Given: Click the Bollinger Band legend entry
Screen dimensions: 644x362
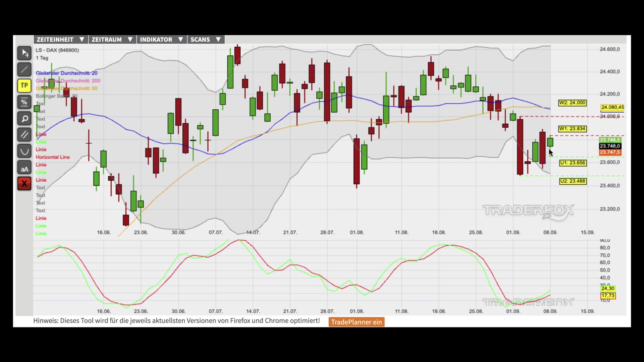Looking at the screenshot, I should (56, 96).
